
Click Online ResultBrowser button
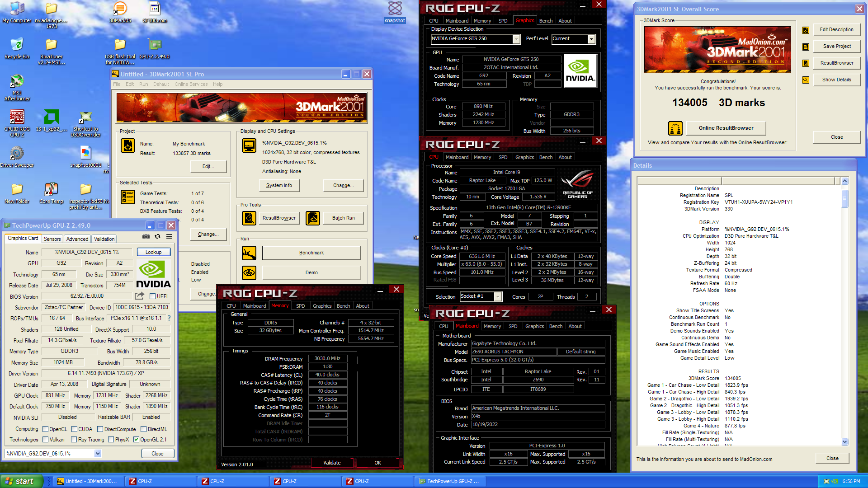pos(726,128)
